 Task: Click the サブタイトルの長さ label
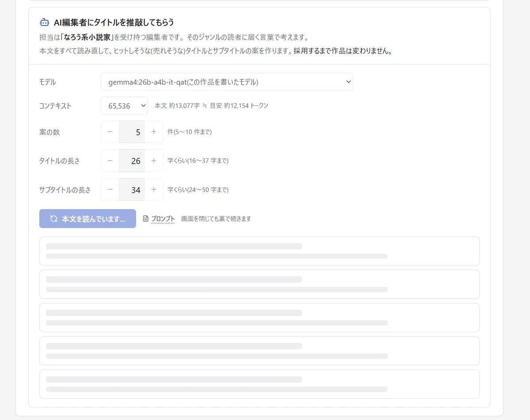pos(65,190)
